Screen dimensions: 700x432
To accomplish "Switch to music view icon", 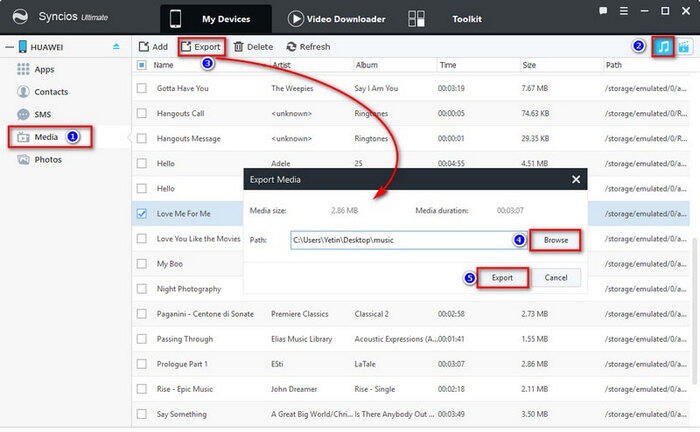I will (663, 47).
